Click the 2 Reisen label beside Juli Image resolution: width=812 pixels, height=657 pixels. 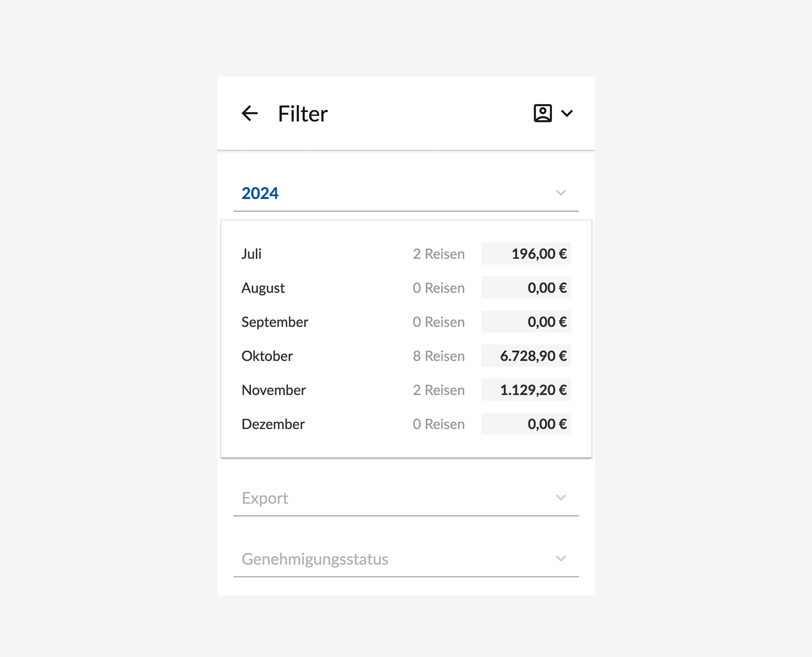[x=439, y=253]
